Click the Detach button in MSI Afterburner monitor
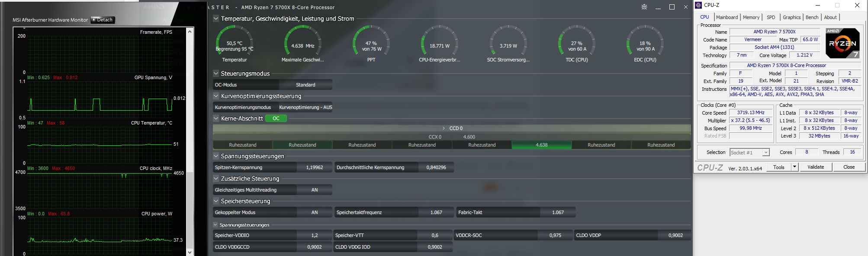This screenshot has height=256, width=868. click(x=103, y=20)
